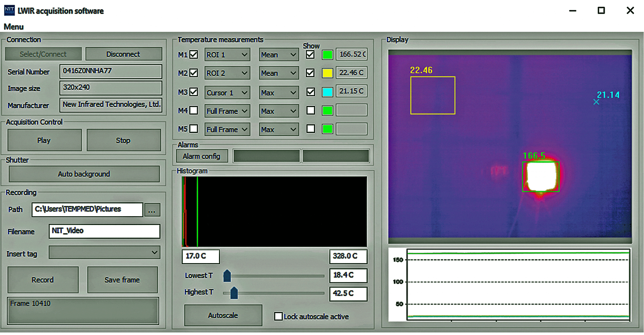Screen dimensions: 644x335
Task: Click the NIT application logo icon
Action: [9, 11]
